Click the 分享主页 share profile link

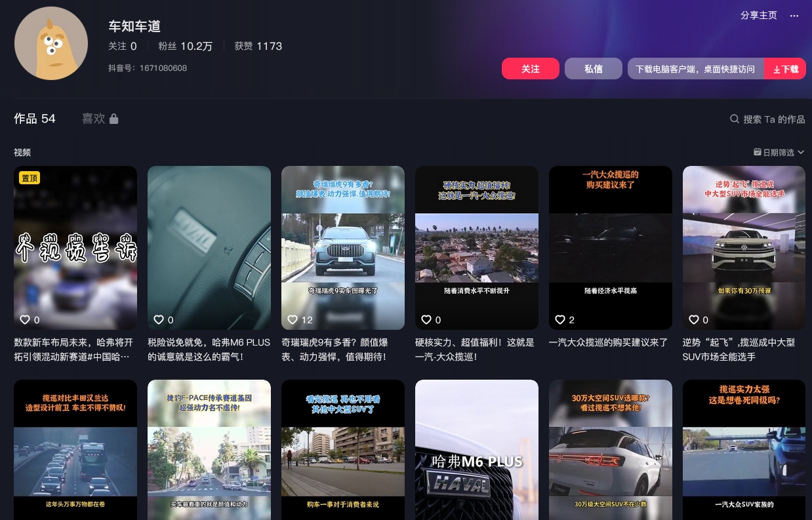pos(759,15)
